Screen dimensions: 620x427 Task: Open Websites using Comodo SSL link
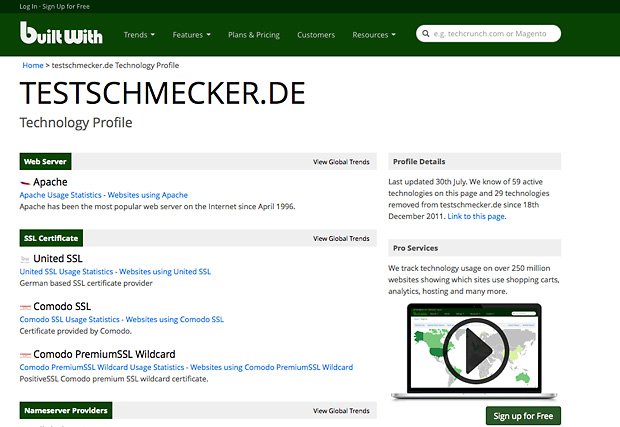(174, 319)
